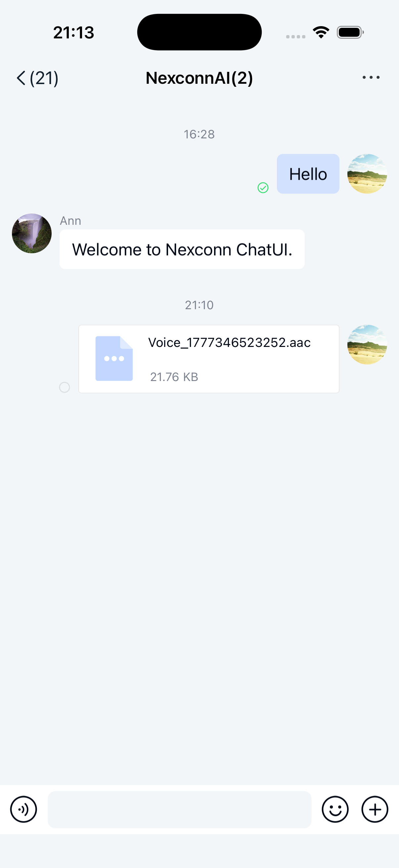
Task: Toggle the Wi-Fi status indicator
Action: point(321,32)
